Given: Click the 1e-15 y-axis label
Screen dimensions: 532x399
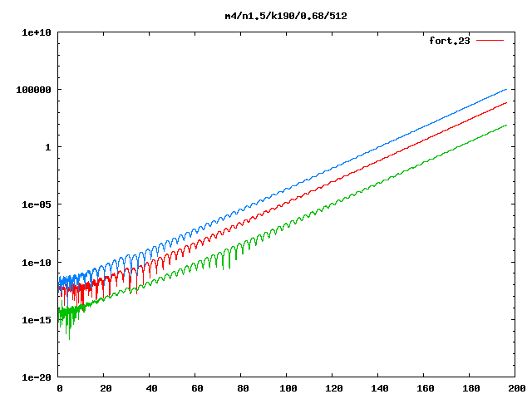Looking at the screenshot, I should pos(37,320).
